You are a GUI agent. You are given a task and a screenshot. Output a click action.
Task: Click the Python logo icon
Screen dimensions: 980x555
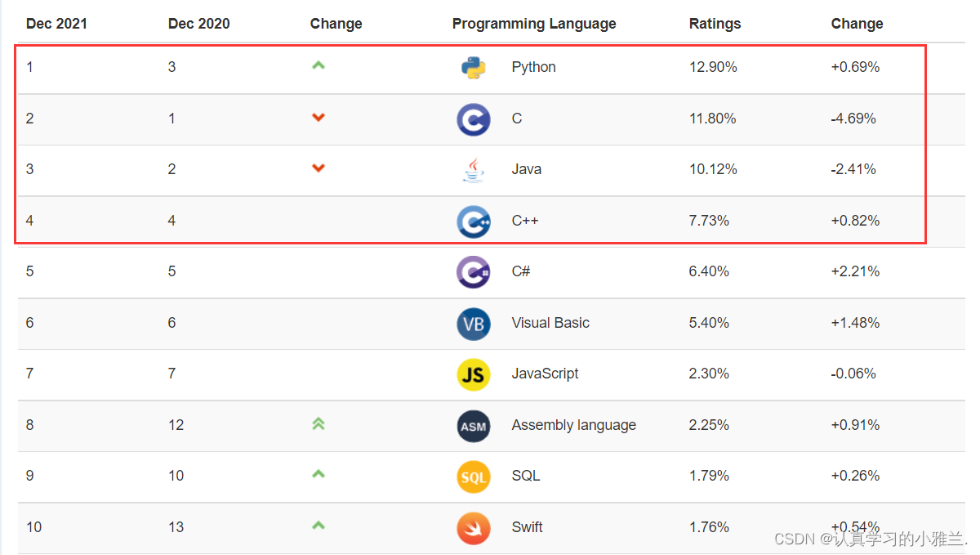pos(474,67)
